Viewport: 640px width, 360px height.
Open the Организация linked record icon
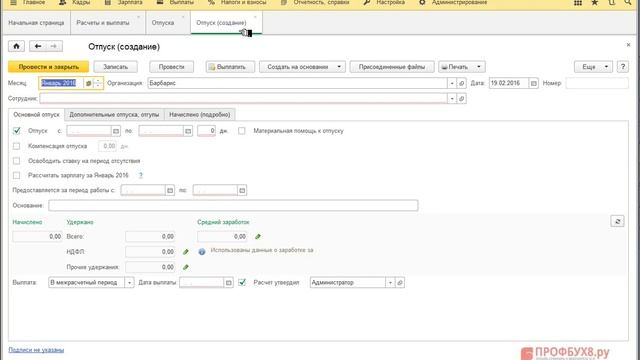pos(462,83)
